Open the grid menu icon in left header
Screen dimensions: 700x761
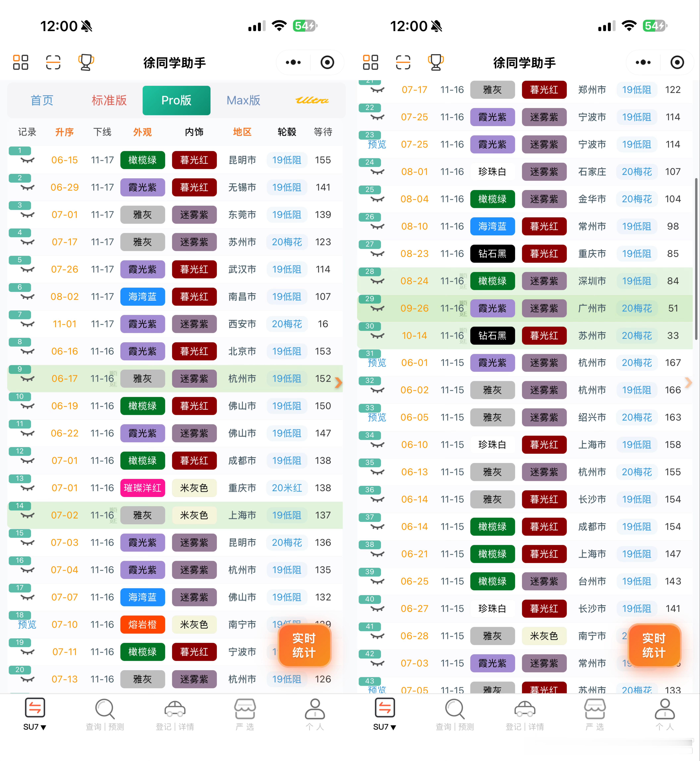20,62
